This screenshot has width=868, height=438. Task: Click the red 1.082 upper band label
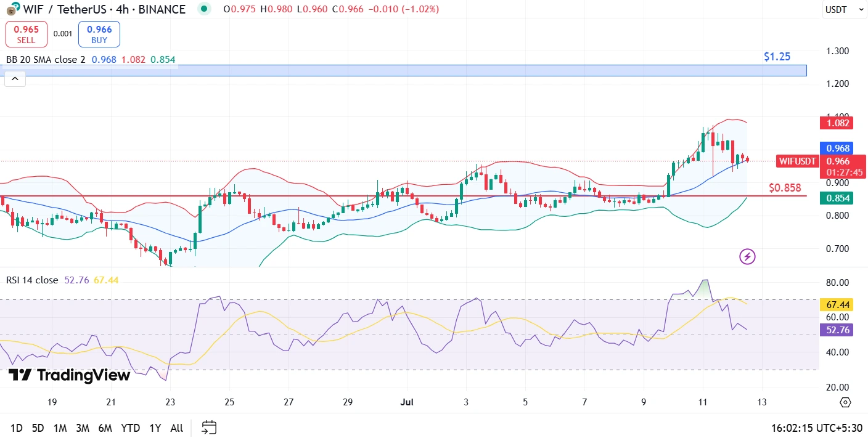(835, 123)
